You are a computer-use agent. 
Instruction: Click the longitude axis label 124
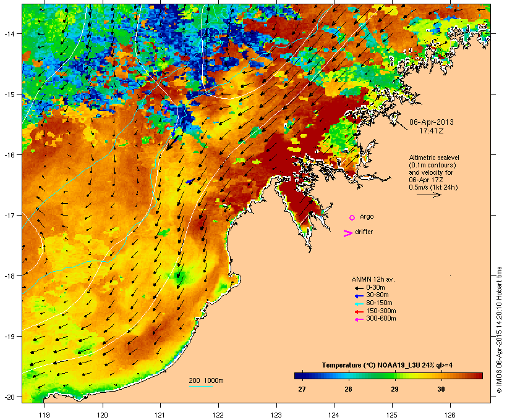[x=334, y=415]
